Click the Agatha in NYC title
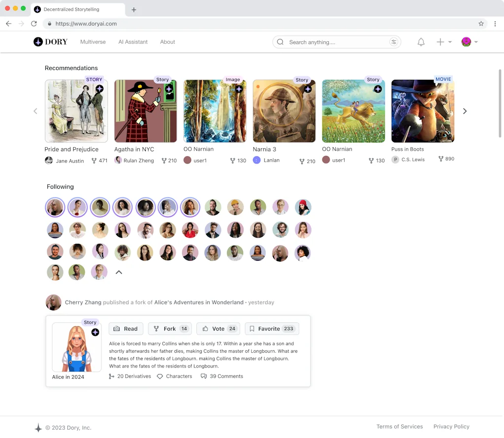Image resolution: width=504 pixels, height=438 pixels. tap(134, 149)
